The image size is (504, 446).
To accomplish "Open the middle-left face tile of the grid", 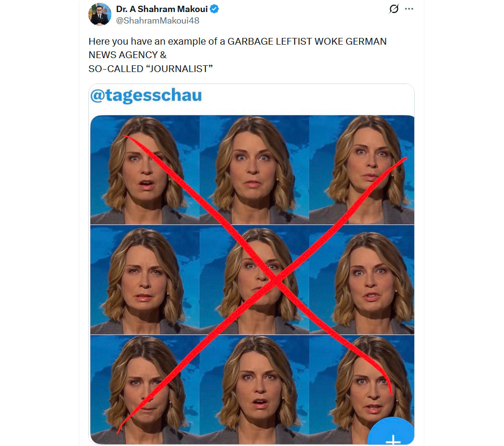I will click(145, 280).
